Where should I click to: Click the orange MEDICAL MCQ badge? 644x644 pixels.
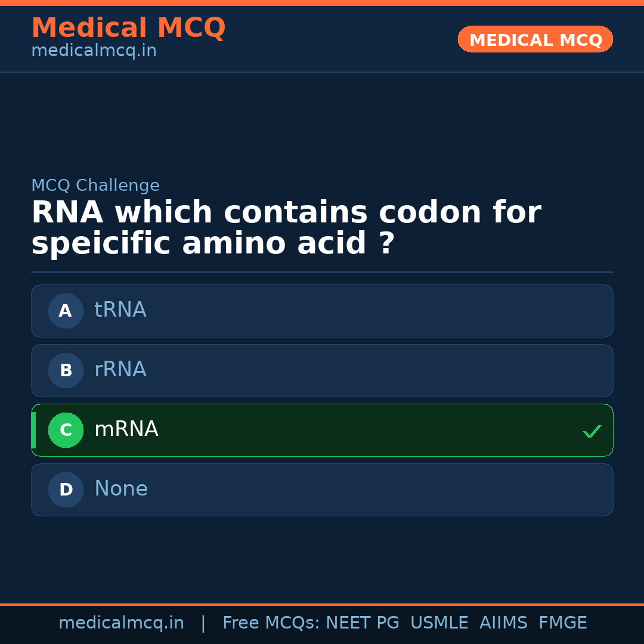535,40
